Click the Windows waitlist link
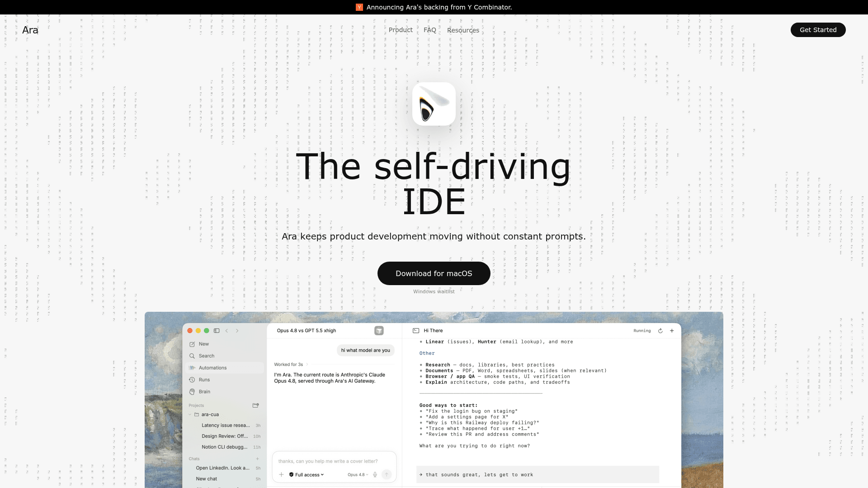The height and width of the screenshot is (488, 868). 434,291
